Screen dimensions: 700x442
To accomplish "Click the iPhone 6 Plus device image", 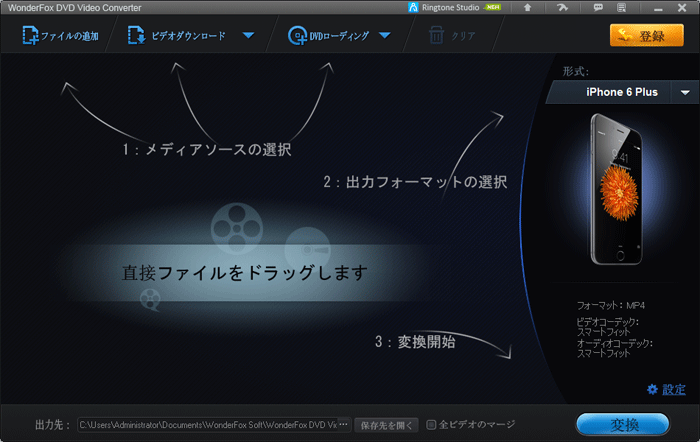I will tap(618, 189).
